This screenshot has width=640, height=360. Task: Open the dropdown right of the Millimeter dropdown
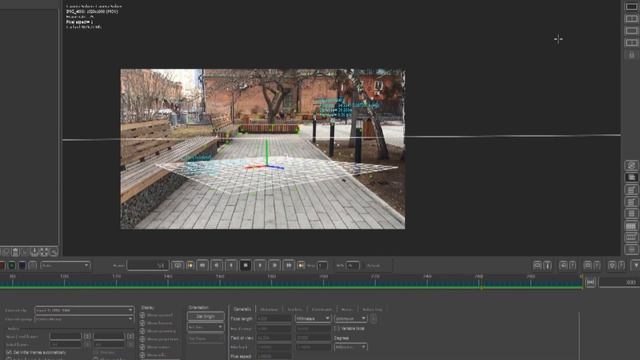(x=351, y=318)
